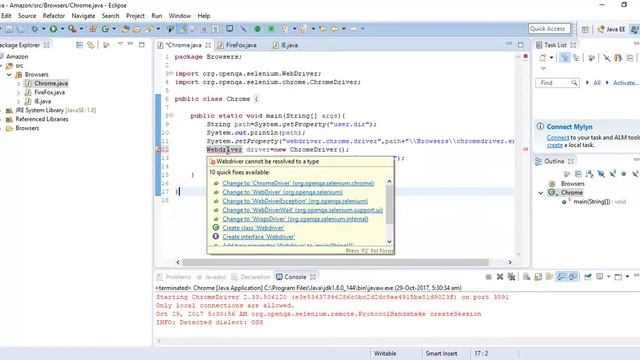Toggle Scheduled view in Task List
Viewport: 640px width, 360px height.
coord(576,58)
